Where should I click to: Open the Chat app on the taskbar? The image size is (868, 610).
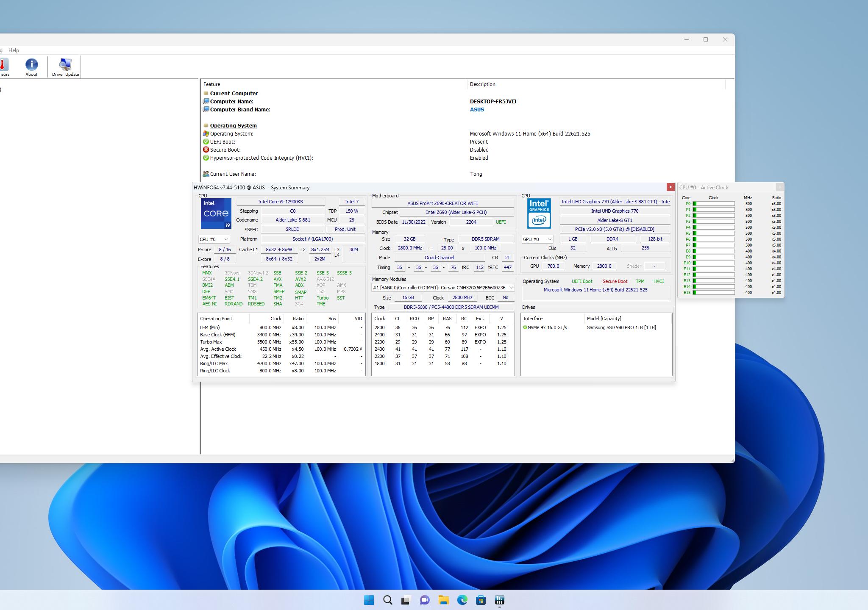(425, 600)
